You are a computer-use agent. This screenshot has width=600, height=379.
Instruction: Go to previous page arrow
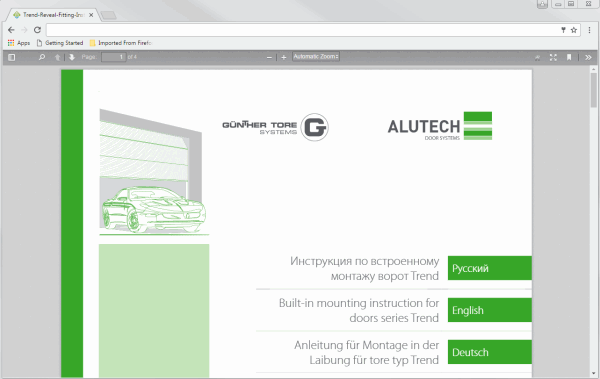(57, 57)
